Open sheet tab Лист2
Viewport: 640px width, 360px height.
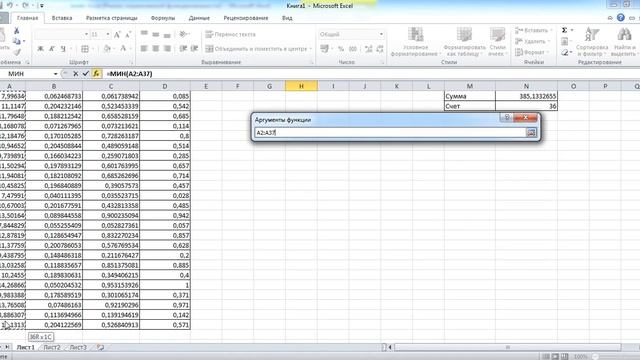coord(52,347)
